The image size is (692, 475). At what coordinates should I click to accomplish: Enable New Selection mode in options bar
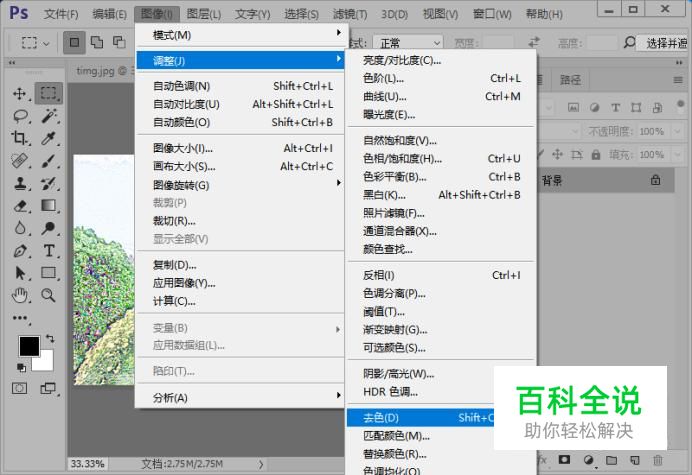tap(74, 42)
